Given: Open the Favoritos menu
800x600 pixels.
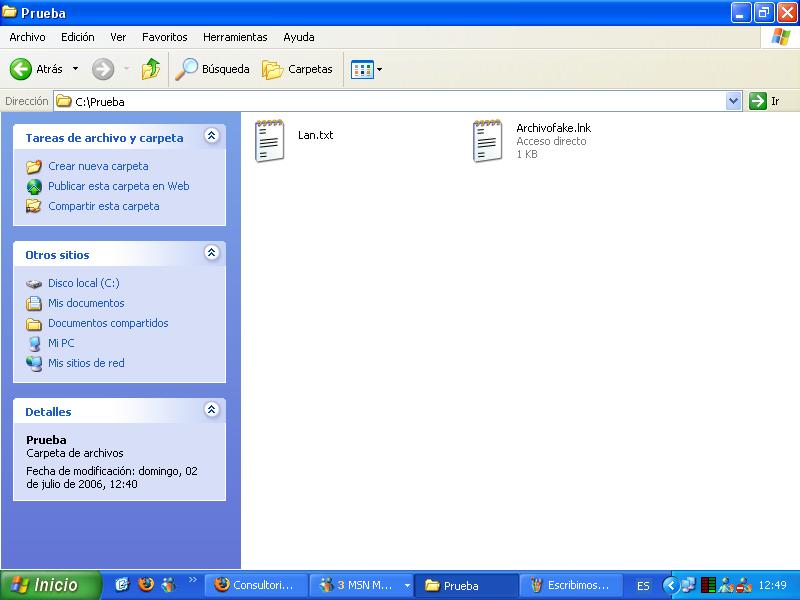Looking at the screenshot, I should click(164, 37).
